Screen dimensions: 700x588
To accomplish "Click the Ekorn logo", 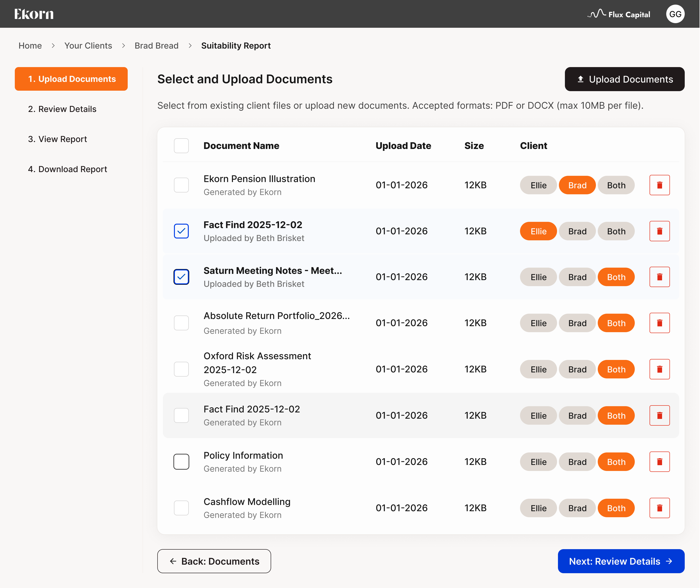I will 34,14.
